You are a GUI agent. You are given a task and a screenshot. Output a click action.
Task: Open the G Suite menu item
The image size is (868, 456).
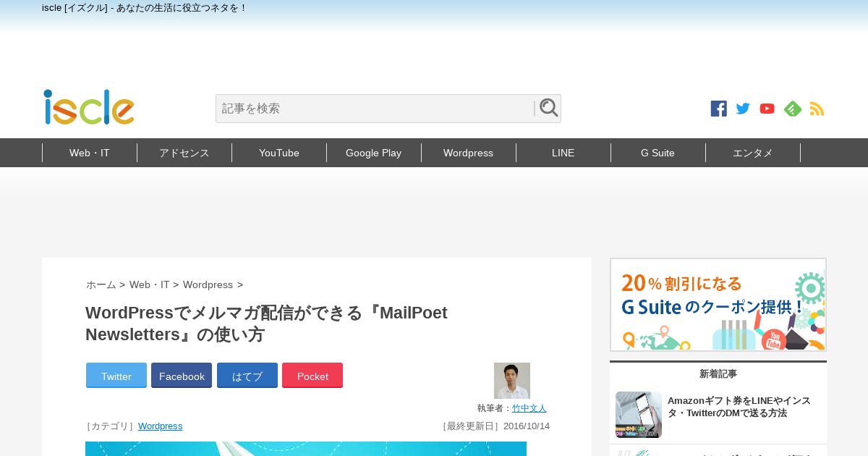[x=658, y=153]
